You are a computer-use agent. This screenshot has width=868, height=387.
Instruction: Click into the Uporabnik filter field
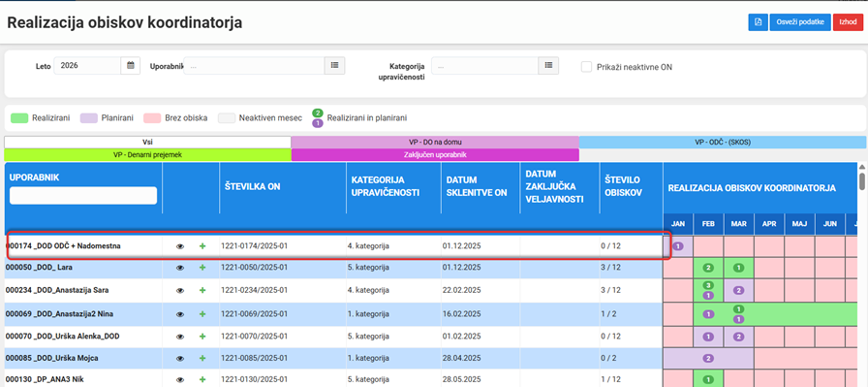pos(254,65)
